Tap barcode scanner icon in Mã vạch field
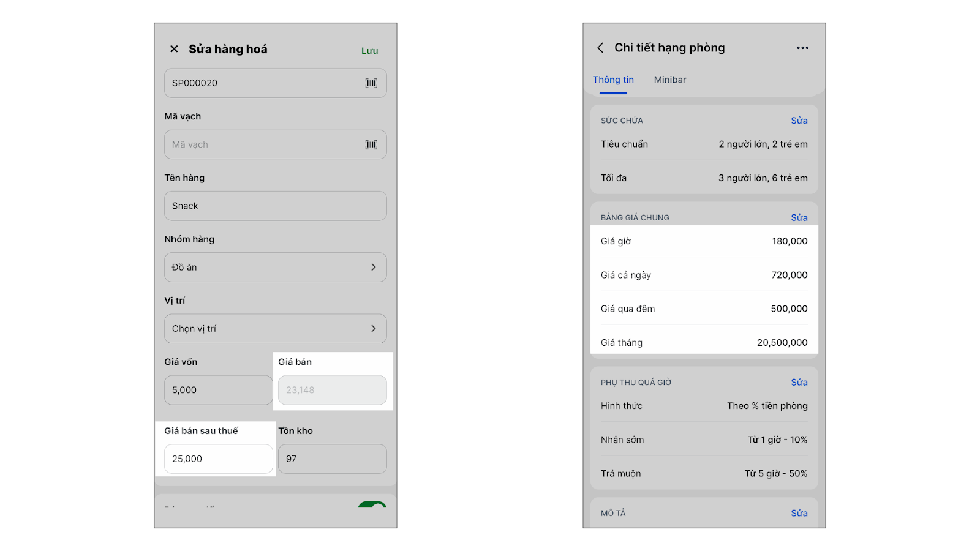Screen dimensions: 980x551 pyautogui.click(x=371, y=144)
